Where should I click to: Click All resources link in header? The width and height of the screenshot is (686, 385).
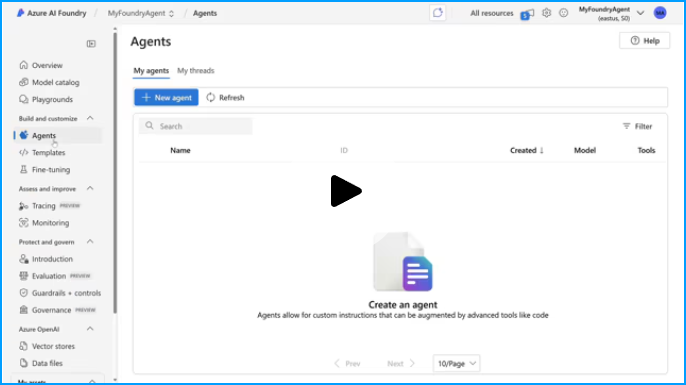coord(492,13)
